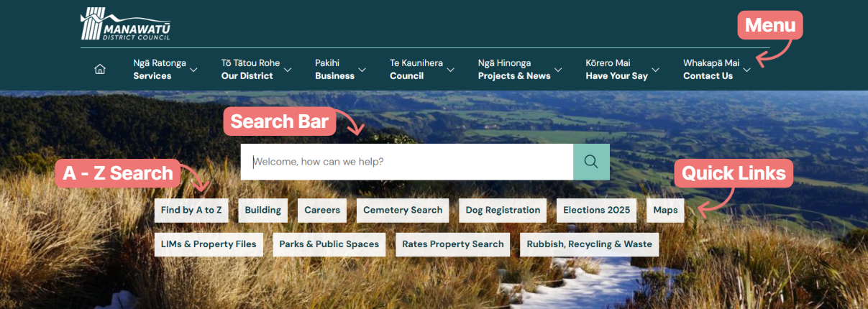Click the home icon in navigation bar
Image resolution: width=868 pixels, height=309 pixels.
[100, 70]
